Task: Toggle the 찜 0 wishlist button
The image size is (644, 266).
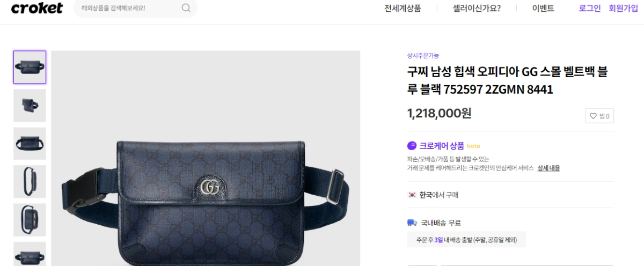Action: 599,116
